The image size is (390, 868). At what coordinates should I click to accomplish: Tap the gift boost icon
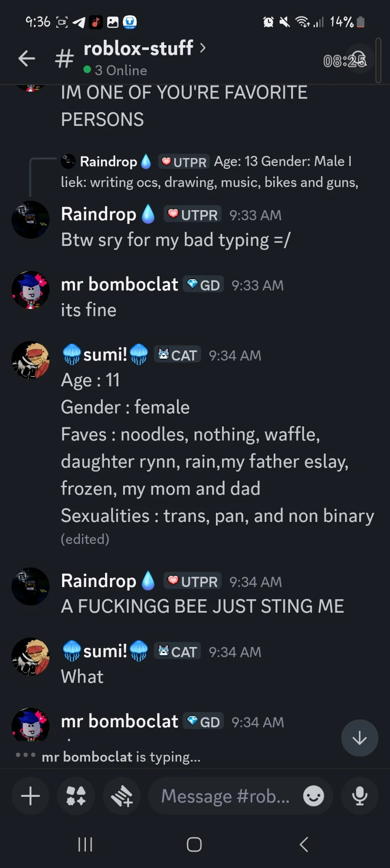point(121,796)
